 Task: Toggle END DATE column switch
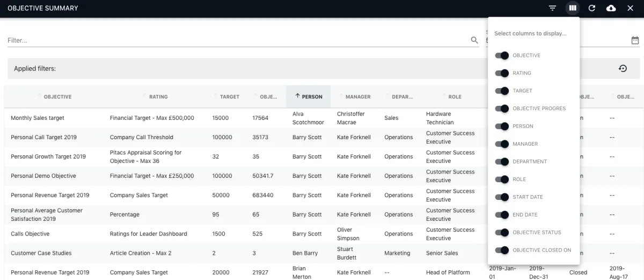[x=502, y=215]
